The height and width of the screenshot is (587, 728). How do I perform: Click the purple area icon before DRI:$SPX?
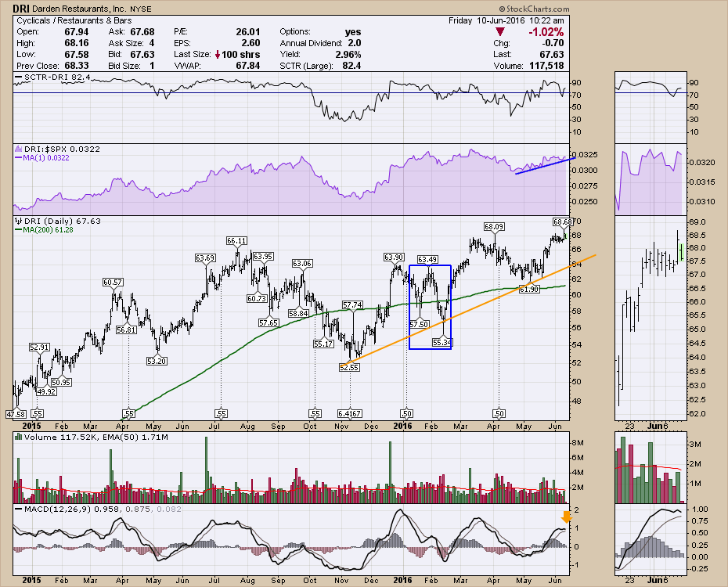(19, 149)
